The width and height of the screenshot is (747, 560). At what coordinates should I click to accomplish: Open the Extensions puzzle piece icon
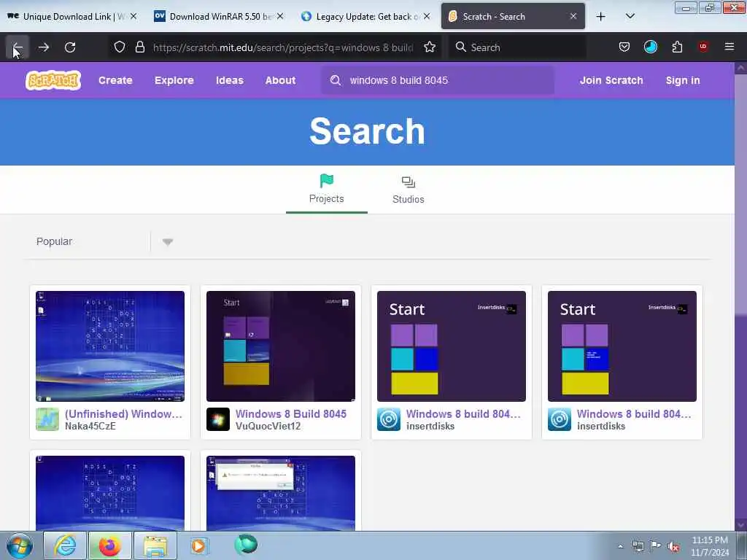click(x=677, y=47)
